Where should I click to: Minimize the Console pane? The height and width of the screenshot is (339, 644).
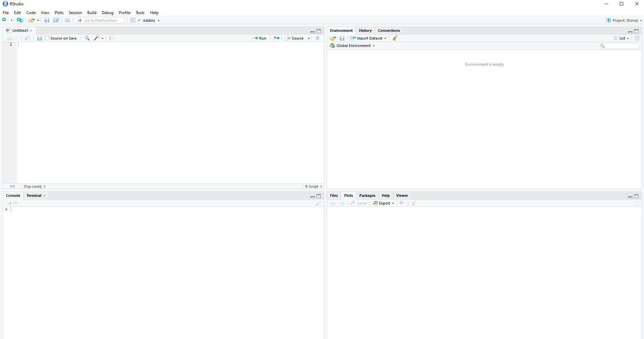[x=313, y=196]
